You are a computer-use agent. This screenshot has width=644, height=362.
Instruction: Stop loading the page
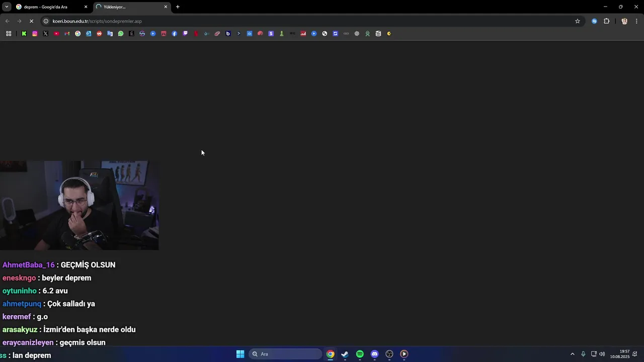(31, 21)
